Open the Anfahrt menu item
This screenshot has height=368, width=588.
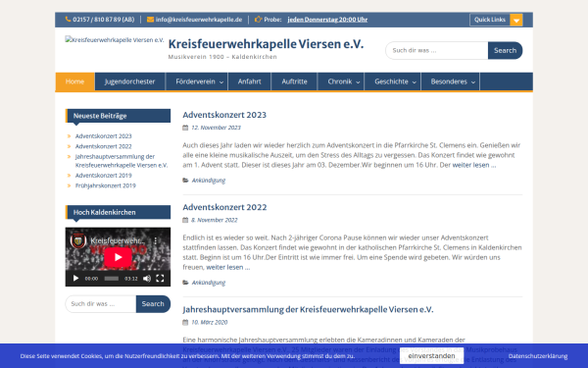coord(249,81)
